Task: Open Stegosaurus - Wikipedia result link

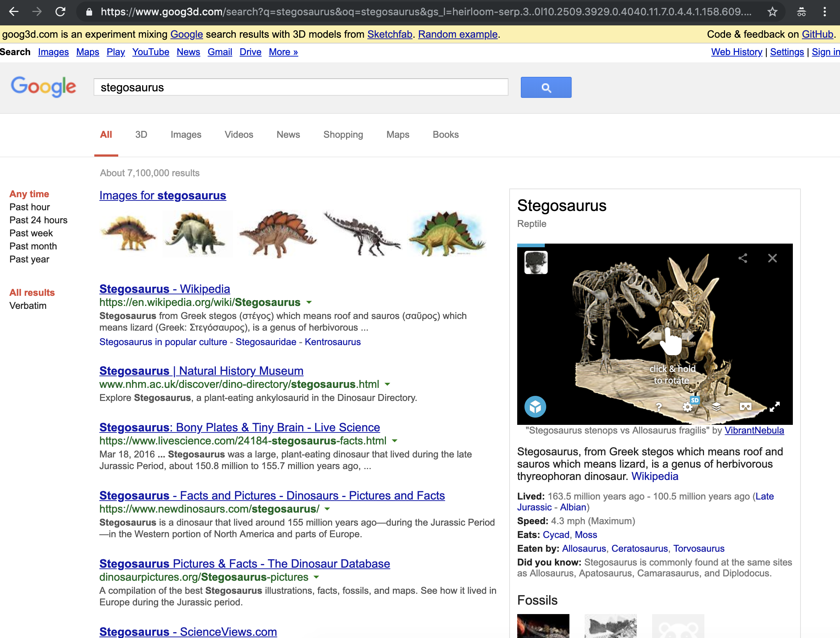Action: click(x=165, y=289)
